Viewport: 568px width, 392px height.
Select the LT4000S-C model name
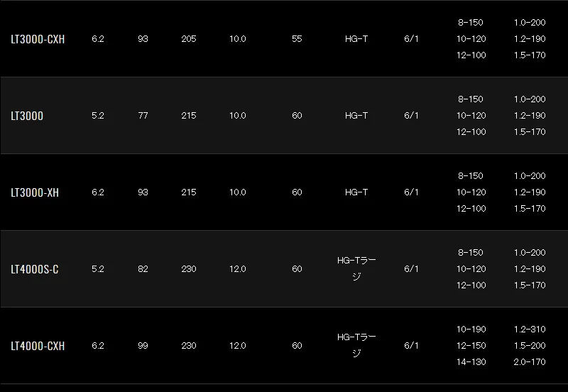tap(35, 269)
